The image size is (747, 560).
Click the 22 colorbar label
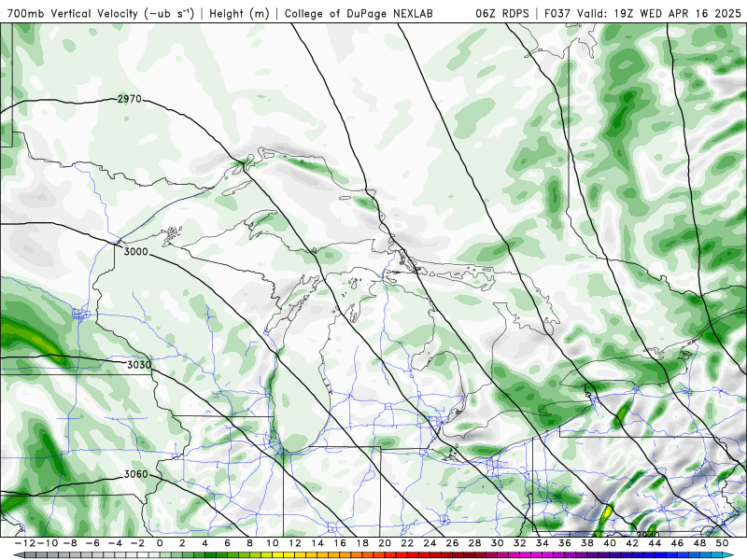[407, 543]
